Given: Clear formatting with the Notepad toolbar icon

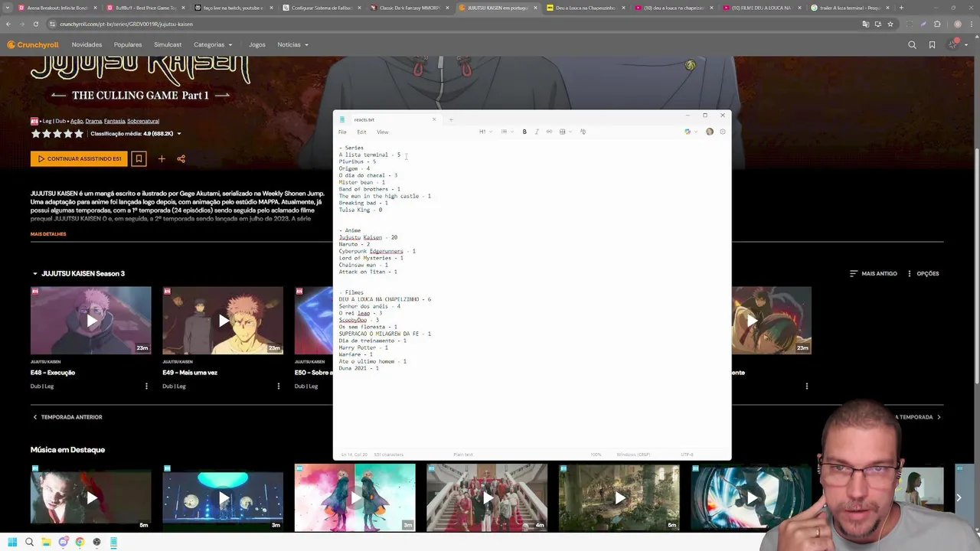Looking at the screenshot, I should tap(583, 132).
